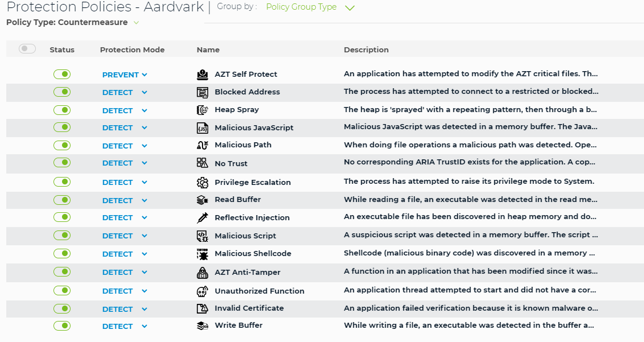Change the Malicious Script protection mode
644x342 pixels.
[x=125, y=236]
